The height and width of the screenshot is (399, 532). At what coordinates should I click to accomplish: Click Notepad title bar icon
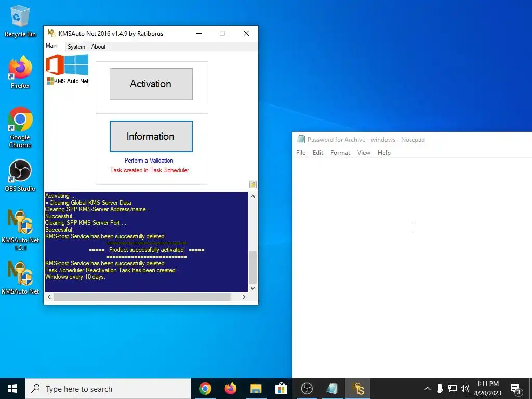click(301, 139)
